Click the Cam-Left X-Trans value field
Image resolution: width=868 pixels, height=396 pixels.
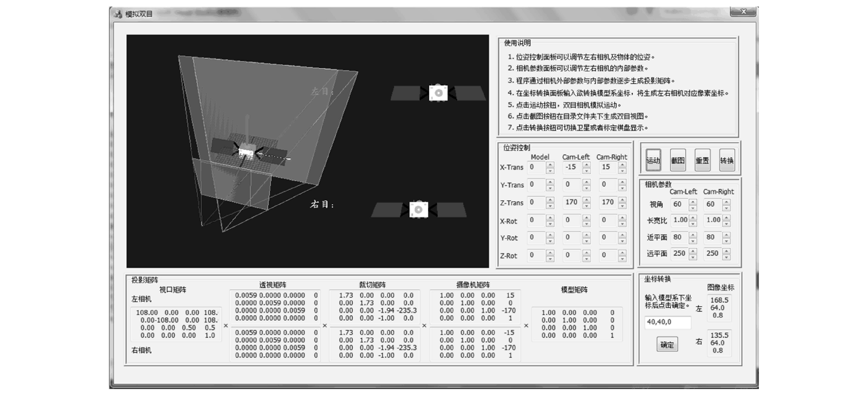(x=571, y=167)
